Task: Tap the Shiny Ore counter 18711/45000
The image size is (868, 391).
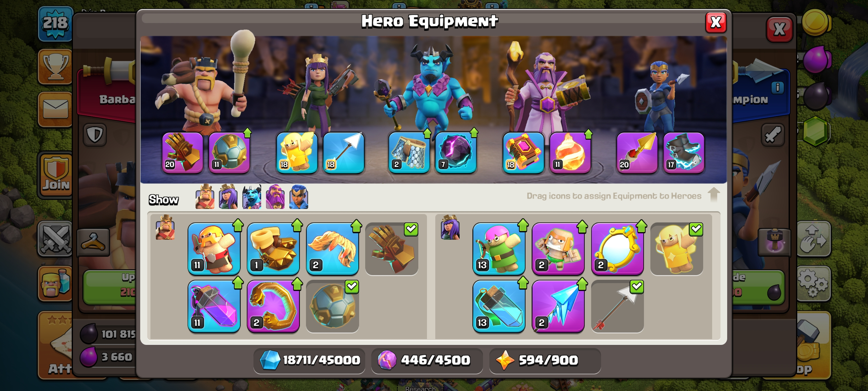Action: tap(309, 360)
